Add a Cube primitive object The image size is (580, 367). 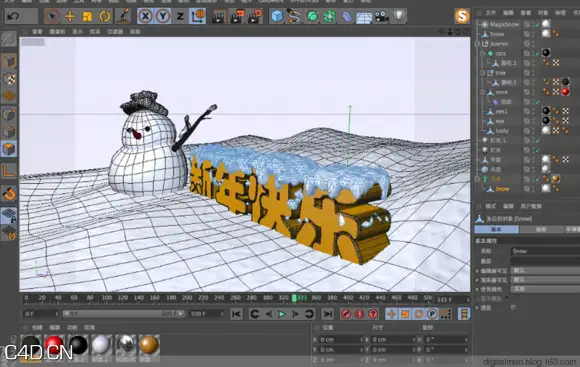tap(277, 16)
